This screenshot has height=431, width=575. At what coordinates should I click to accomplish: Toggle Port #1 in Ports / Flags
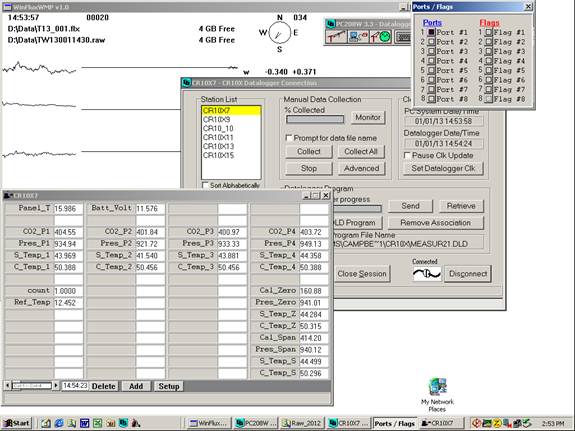(x=431, y=33)
